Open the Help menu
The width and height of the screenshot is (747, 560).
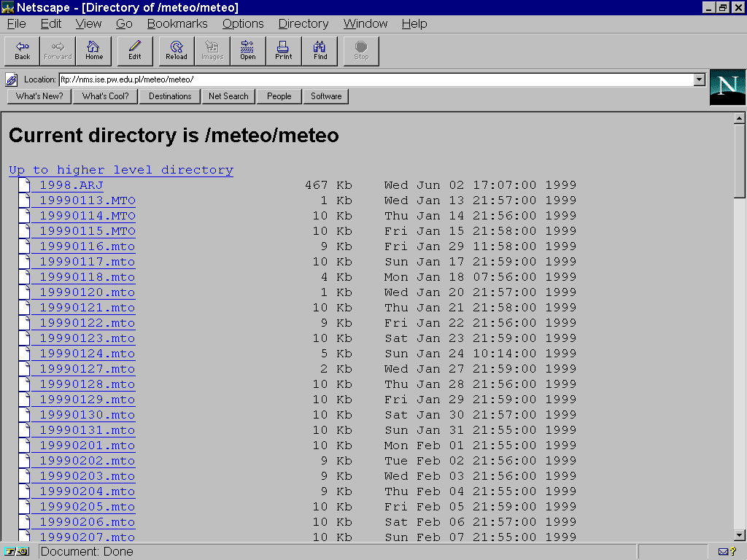pyautogui.click(x=414, y=24)
